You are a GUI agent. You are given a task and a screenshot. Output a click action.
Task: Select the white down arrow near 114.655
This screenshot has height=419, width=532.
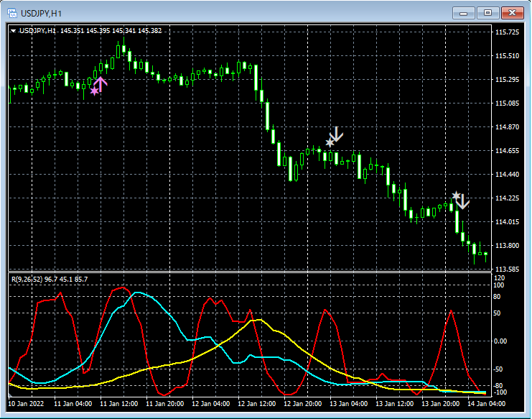[x=337, y=134]
